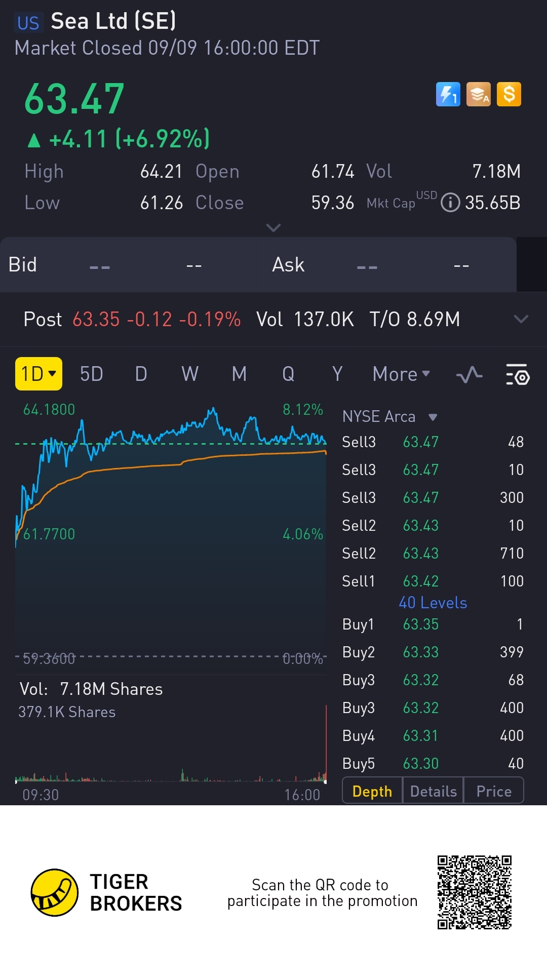The image size is (547, 980).
Task: Expand the Post market row chevron
Action: point(521,319)
